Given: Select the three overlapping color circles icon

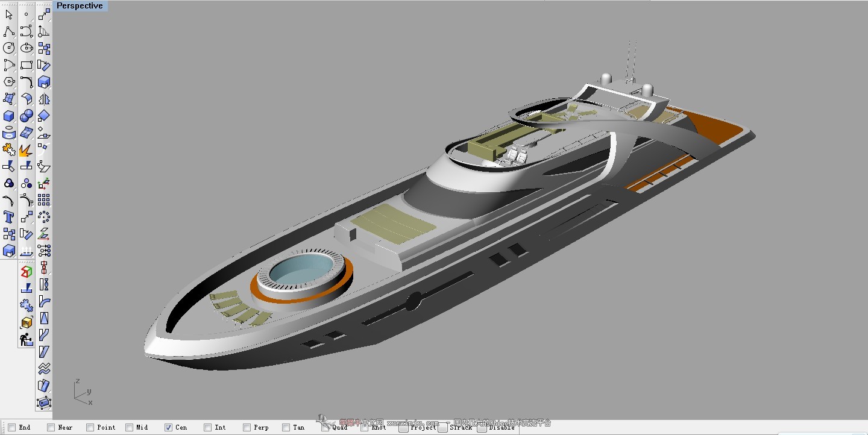Looking at the screenshot, I should (9, 183).
